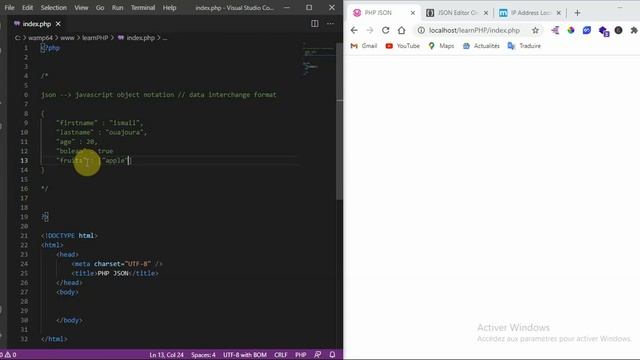Select the index.php editor tab
The height and width of the screenshot is (360, 640).
(37, 24)
